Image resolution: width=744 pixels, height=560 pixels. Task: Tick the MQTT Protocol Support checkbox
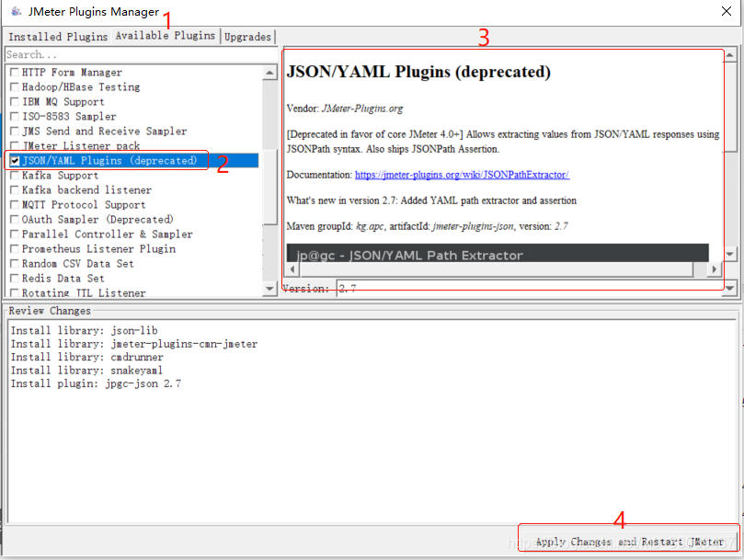coord(15,204)
